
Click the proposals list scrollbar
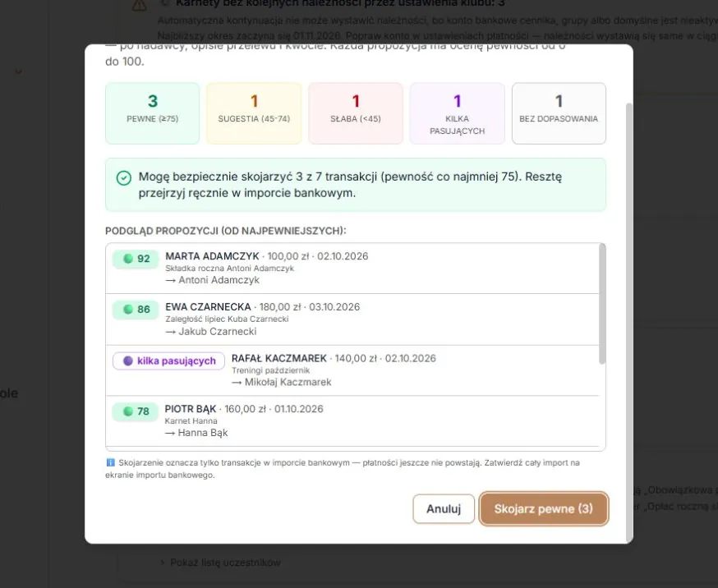click(602, 305)
